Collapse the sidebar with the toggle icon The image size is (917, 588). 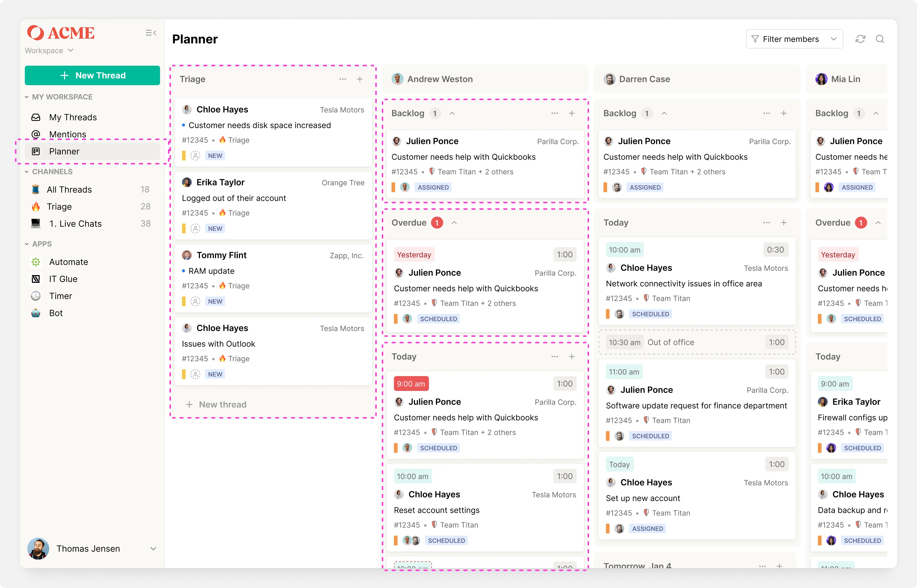tap(151, 33)
